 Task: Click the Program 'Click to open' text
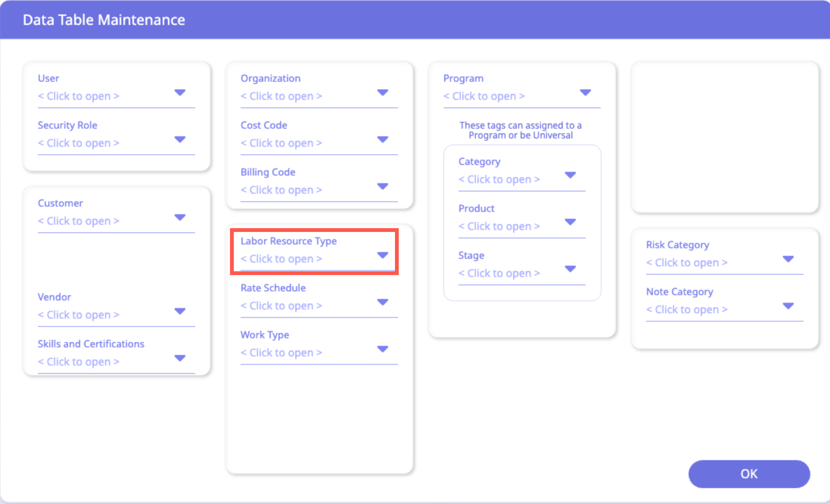pyautogui.click(x=484, y=96)
